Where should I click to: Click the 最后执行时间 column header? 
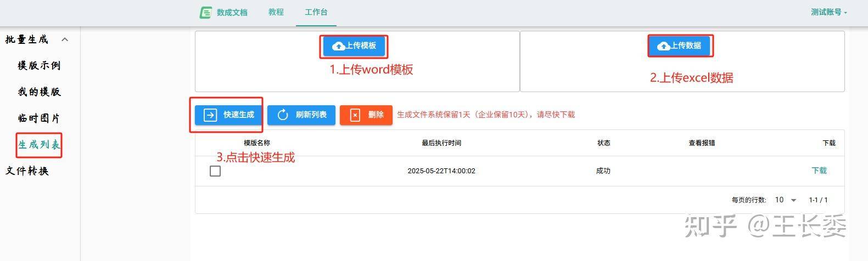[441, 143]
